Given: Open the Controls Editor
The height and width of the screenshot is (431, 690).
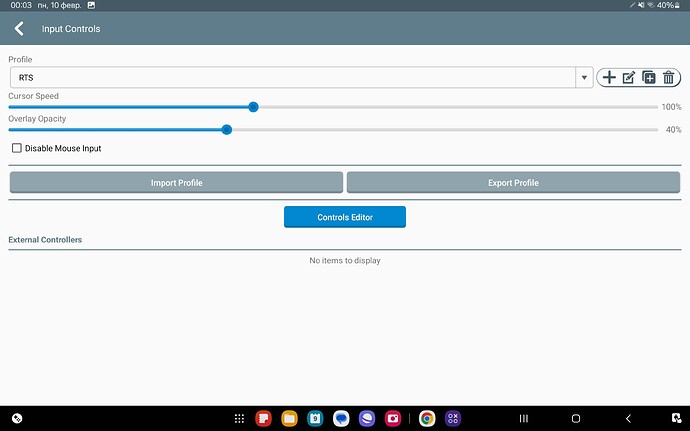Looking at the screenshot, I should (x=344, y=217).
